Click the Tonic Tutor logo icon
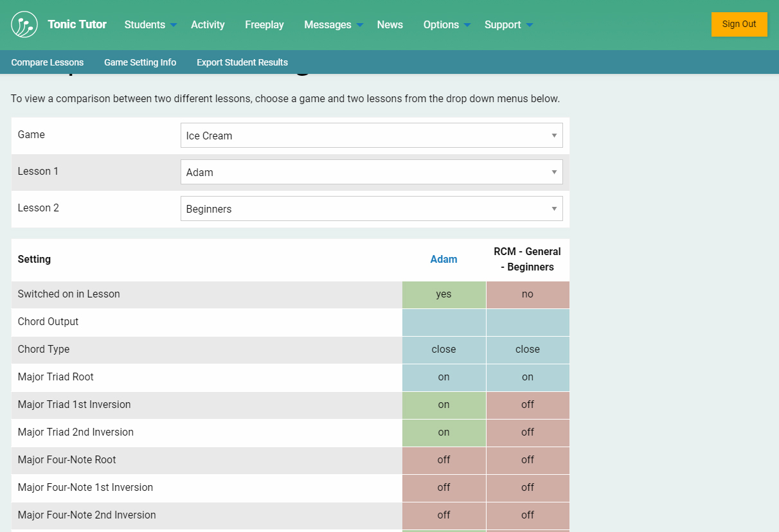 (x=24, y=24)
